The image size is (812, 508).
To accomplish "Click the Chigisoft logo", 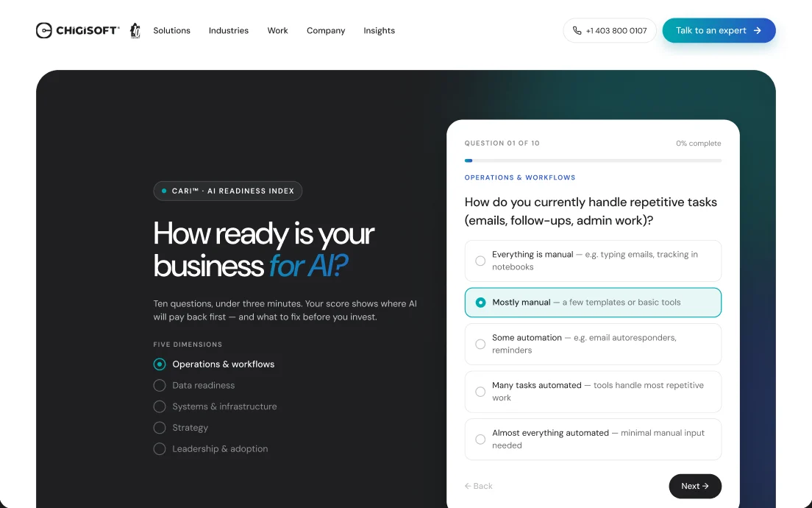I will pyautogui.click(x=78, y=31).
